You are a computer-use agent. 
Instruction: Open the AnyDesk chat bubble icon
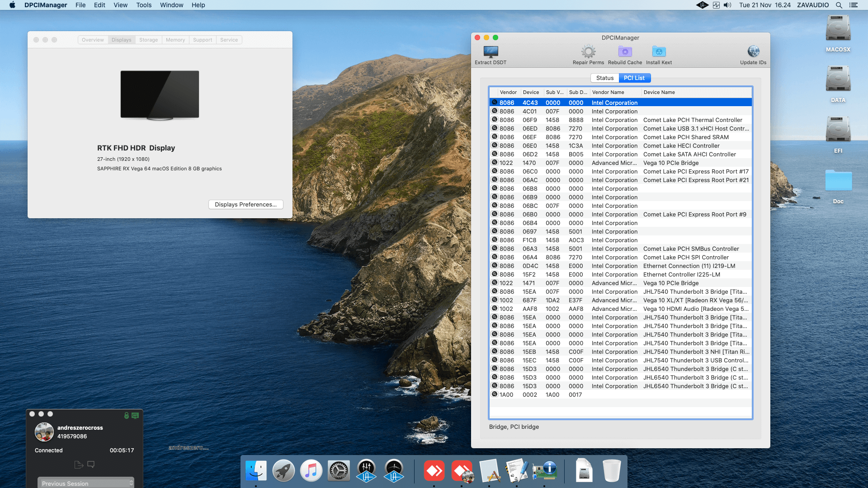pyautogui.click(x=91, y=465)
